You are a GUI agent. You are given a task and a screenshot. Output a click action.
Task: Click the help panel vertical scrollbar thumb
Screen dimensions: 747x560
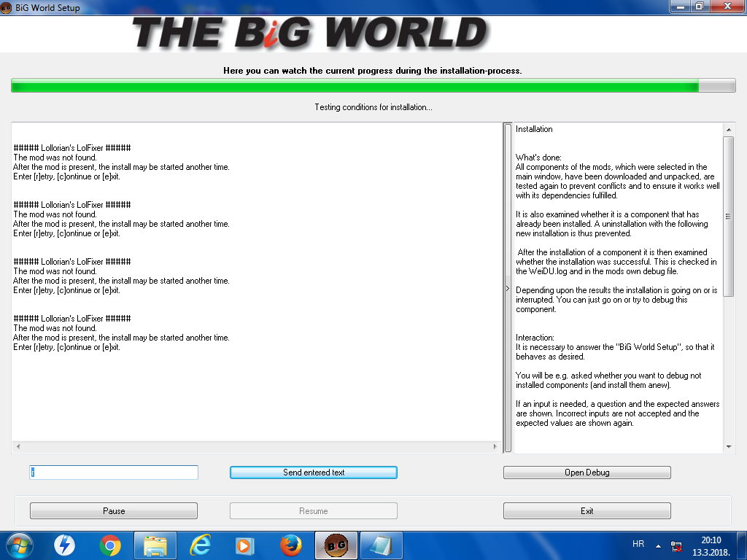729,216
